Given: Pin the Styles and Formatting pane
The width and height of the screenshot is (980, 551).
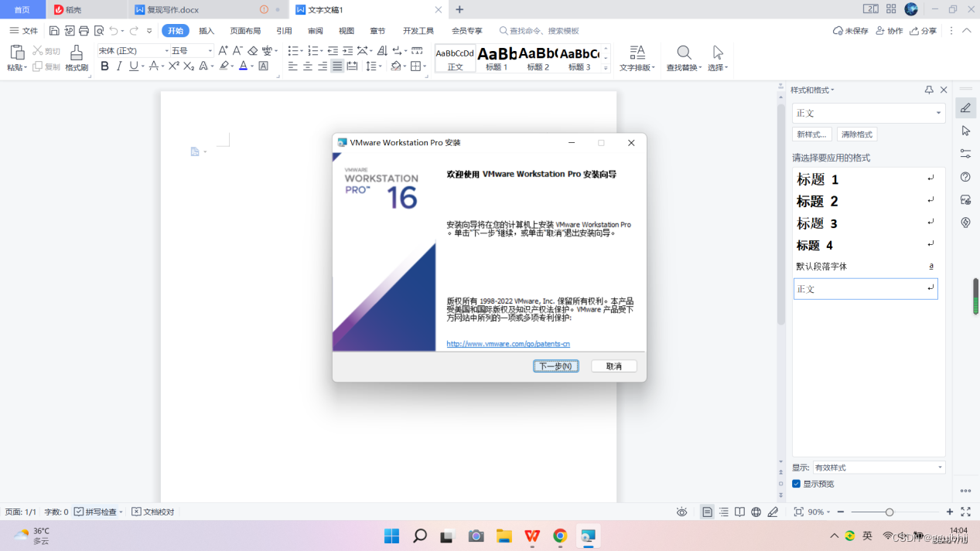Looking at the screenshot, I should click(x=929, y=90).
